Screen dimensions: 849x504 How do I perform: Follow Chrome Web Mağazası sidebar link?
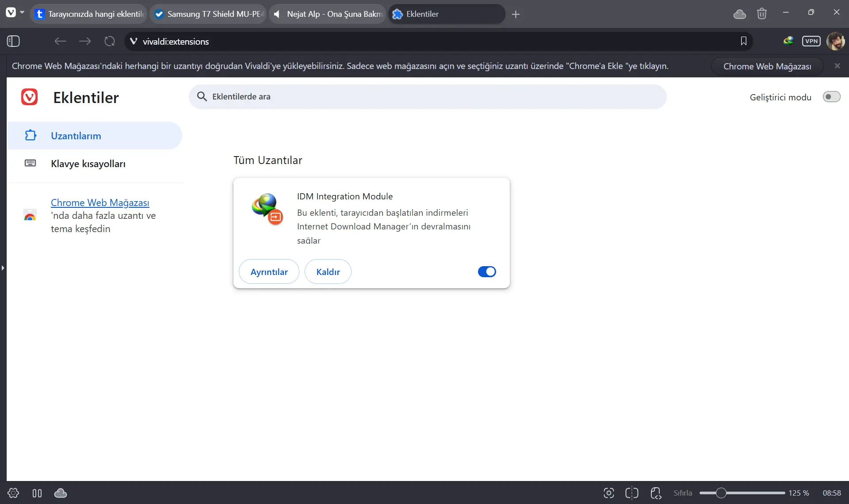100,202
